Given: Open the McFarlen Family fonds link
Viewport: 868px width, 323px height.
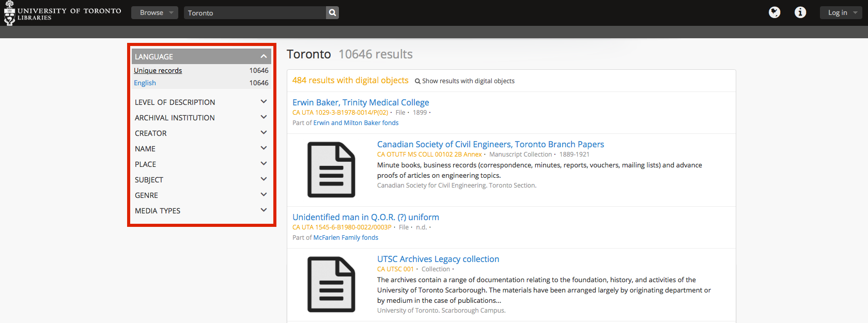Looking at the screenshot, I should pyautogui.click(x=346, y=238).
